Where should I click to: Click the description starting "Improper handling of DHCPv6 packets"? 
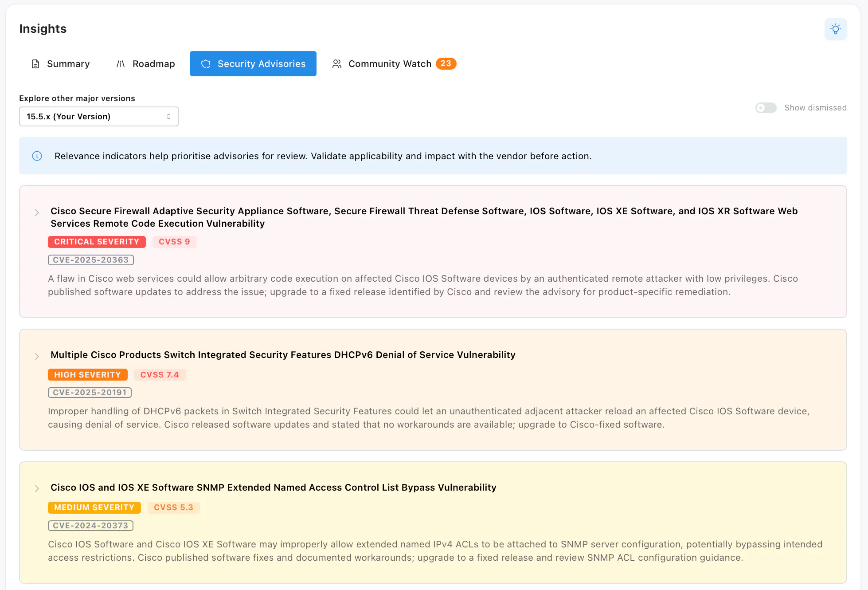[429, 418]
